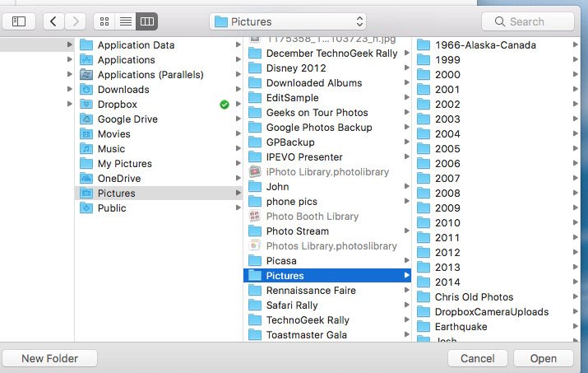Viewport: 588px width, 373px height.
Task: Select the Movies folder icon
Action: (86, 133)
